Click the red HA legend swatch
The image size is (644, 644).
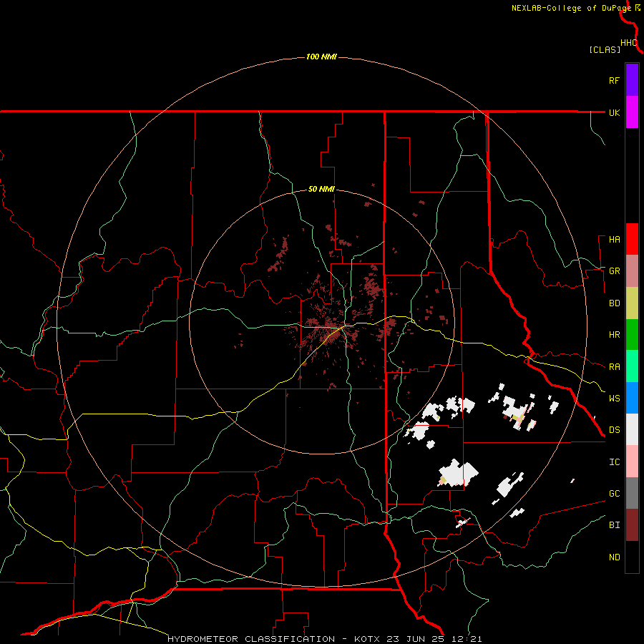pyautogui.click(x=632, y=239)
